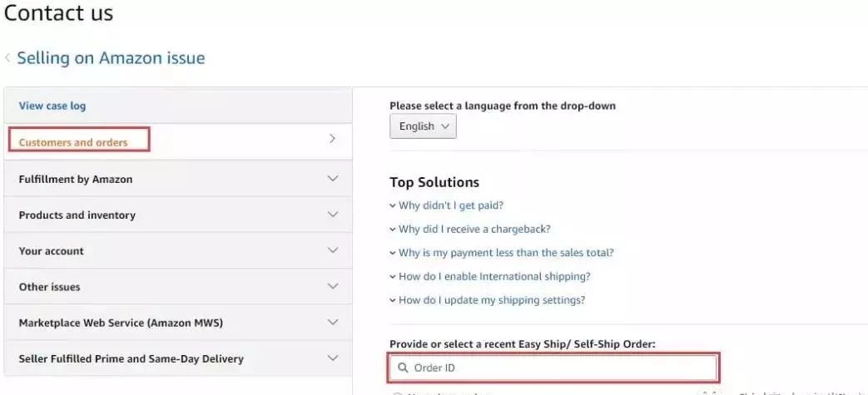Image resolution: width=868 pixels, height=395 pixels.
Task: Expand Seller Fulfilled Prime and Same-Day Delivery
Action: (333, 358)
